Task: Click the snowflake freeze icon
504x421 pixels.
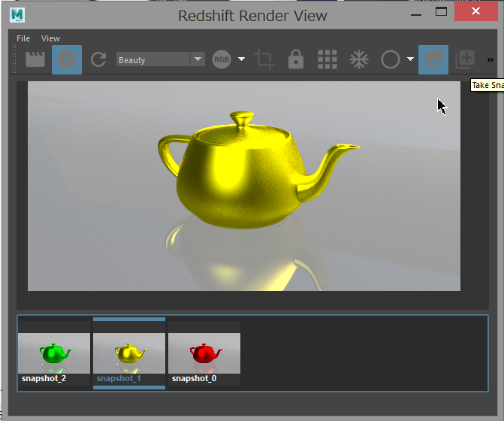Action: click(359, 59)
